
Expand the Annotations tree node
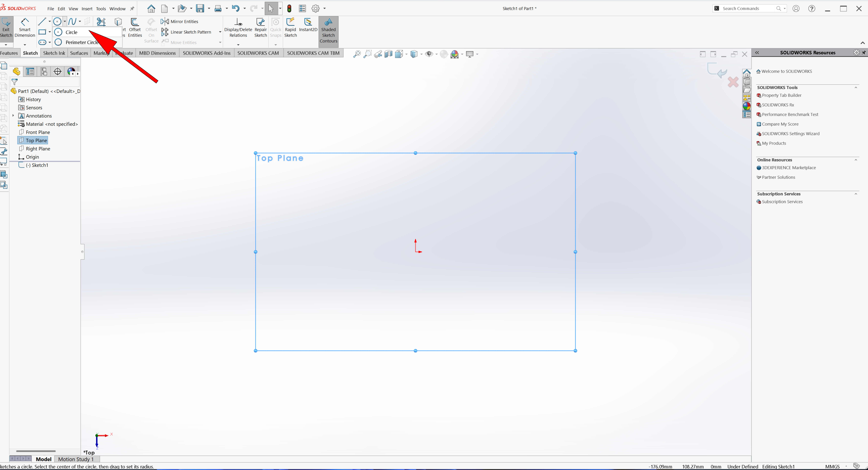coord(13,116)
